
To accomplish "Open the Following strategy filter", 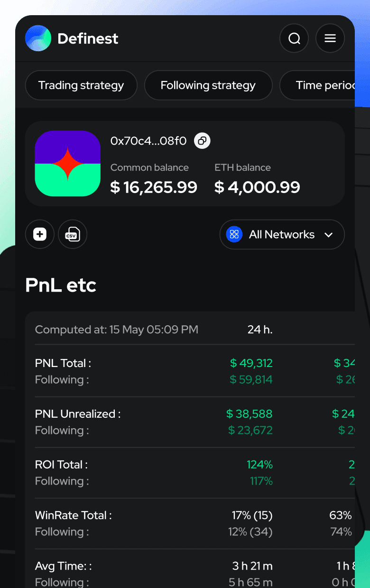I will 208,85.
